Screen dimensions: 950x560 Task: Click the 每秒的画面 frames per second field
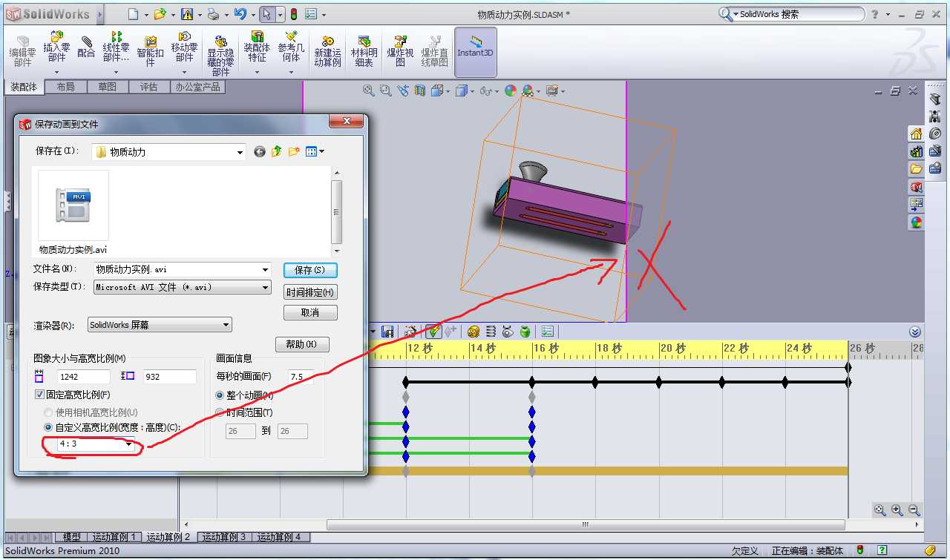click(301, 377)
